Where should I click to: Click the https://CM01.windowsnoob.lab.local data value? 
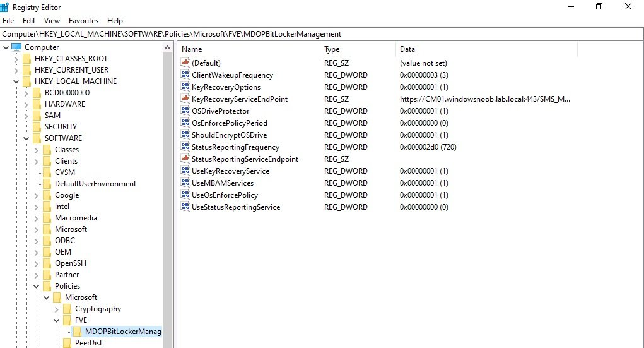[484, 99]
